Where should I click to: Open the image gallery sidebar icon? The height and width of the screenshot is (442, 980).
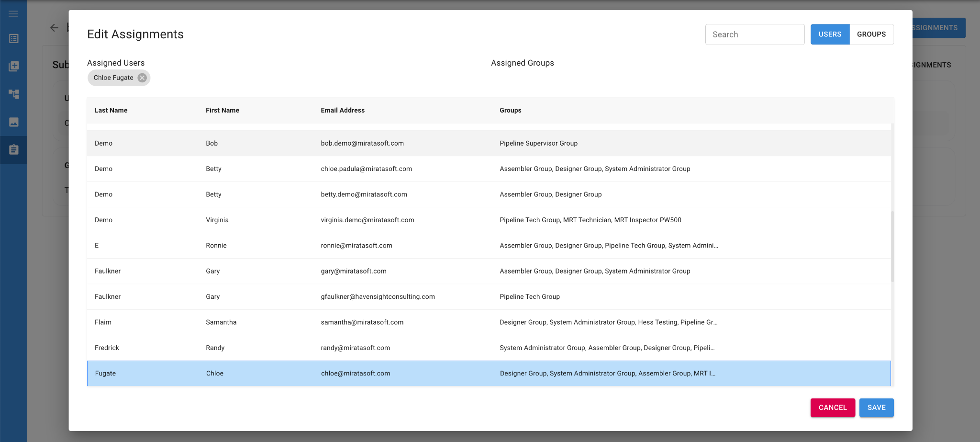click(13, 122)
